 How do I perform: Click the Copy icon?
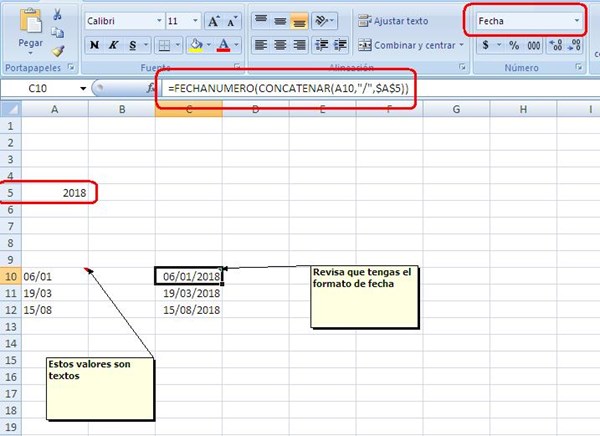click(57, 33)
